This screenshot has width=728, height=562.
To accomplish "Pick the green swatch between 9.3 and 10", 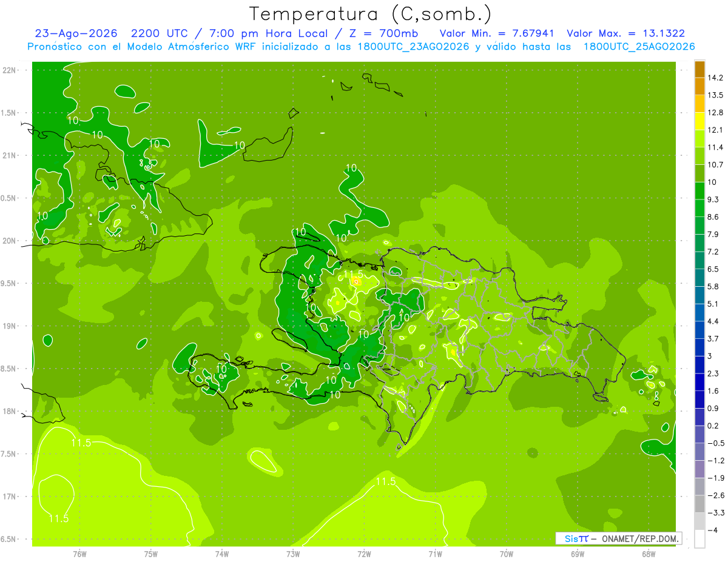I will pos(700,191).
